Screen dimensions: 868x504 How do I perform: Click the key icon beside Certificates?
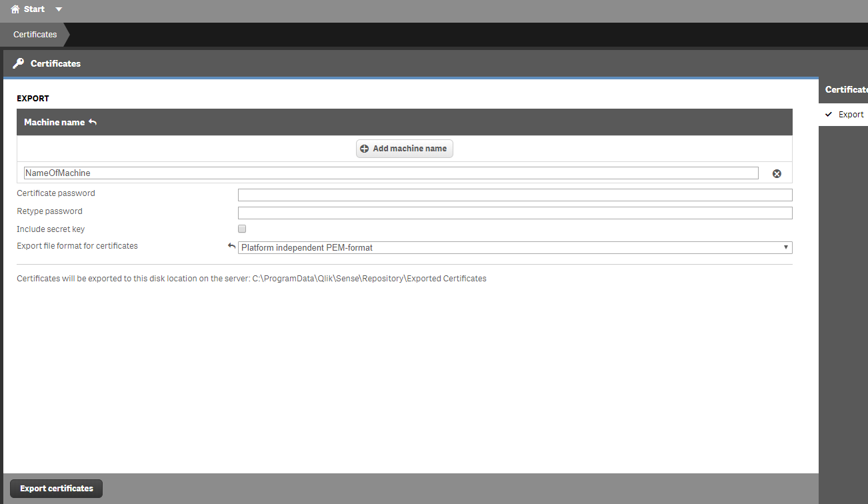pyautogui.click(x=19, y=63)
